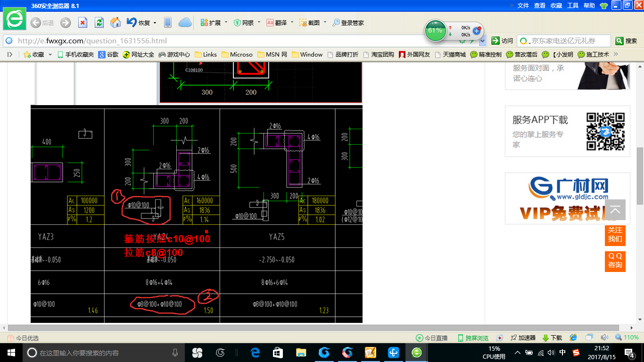Click the QR code in 服务APP下载
This screenshot has width=644, height=362.
605,132
